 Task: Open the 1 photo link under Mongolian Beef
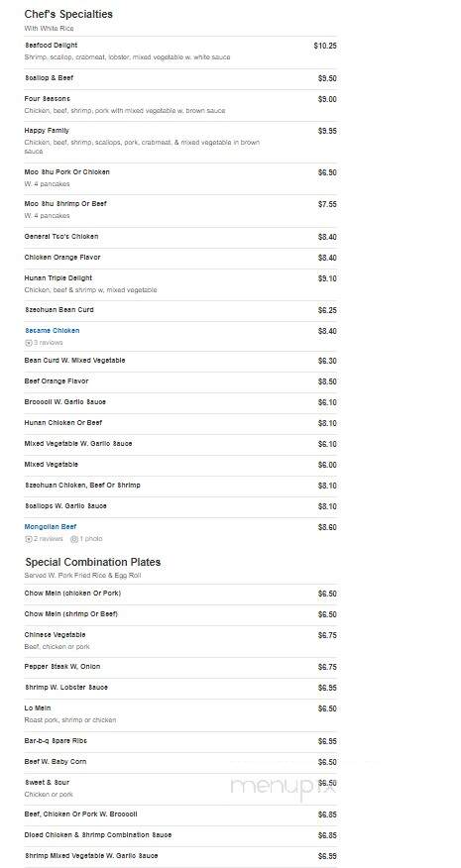[91, 539]
